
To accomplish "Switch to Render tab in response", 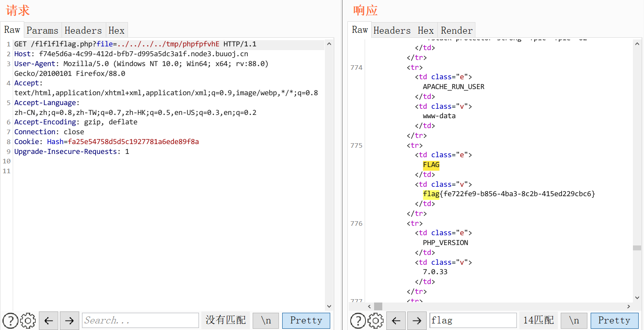I will [x=457, y=30].
